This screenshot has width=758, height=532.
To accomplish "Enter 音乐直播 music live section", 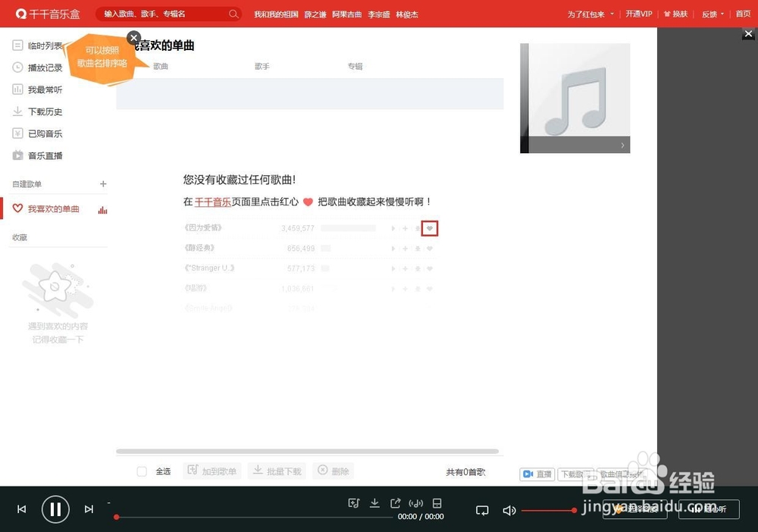I will [x=44, y=155].
